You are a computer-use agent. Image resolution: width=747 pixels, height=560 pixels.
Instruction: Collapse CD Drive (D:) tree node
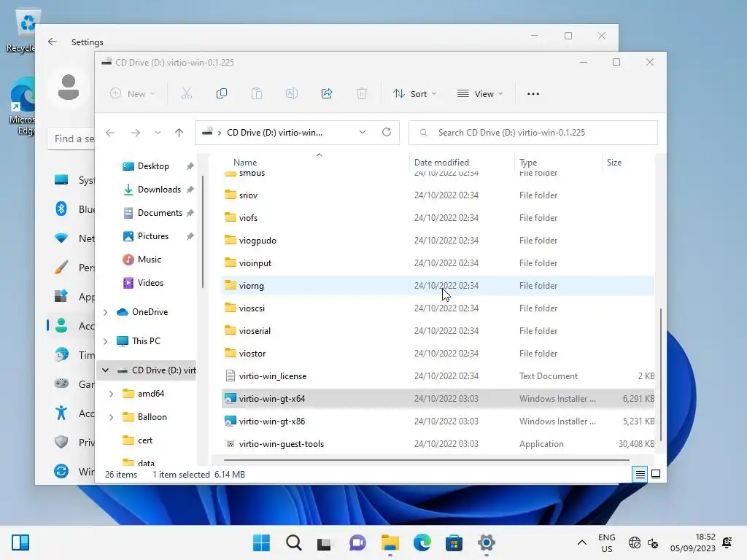click(106, 370)
